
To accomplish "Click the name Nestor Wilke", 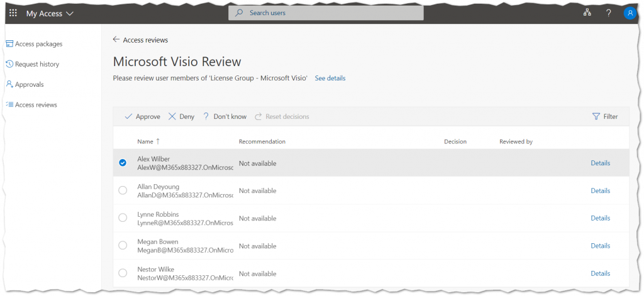I will pyautogui.click(x=156, y=270).
